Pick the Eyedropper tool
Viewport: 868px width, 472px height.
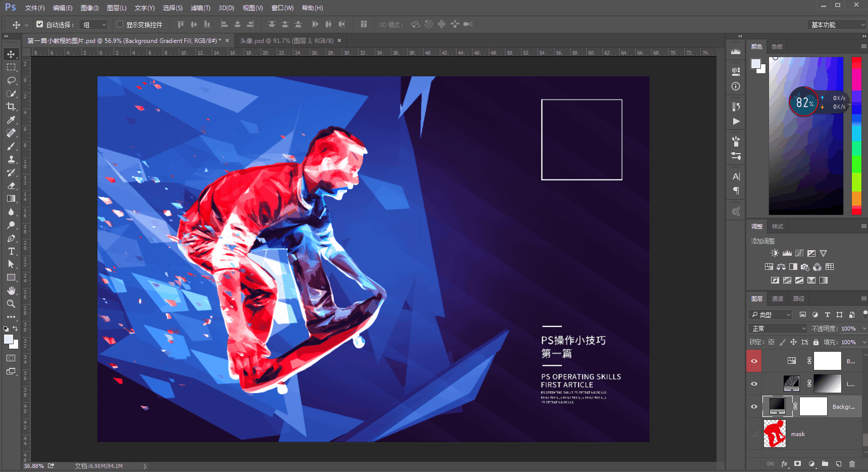point(11,120)
